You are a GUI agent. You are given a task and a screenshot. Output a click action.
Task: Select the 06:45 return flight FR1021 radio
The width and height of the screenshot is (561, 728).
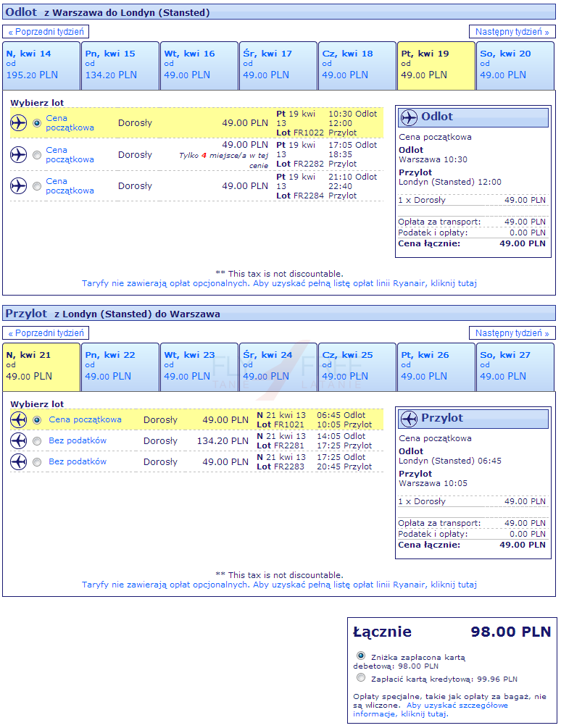[37, 420]
